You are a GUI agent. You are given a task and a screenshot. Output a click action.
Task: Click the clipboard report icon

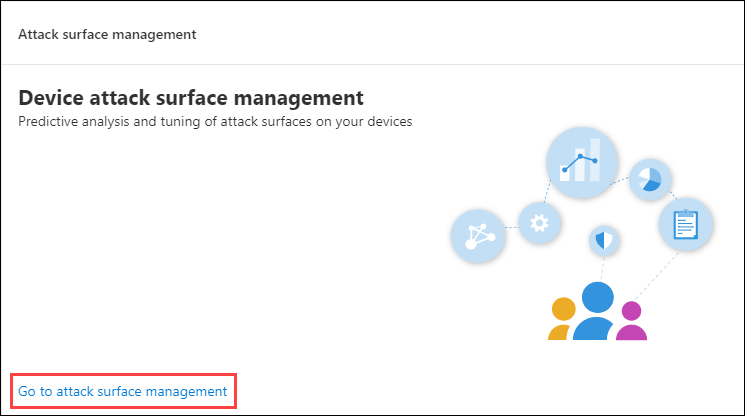[685, 224]
